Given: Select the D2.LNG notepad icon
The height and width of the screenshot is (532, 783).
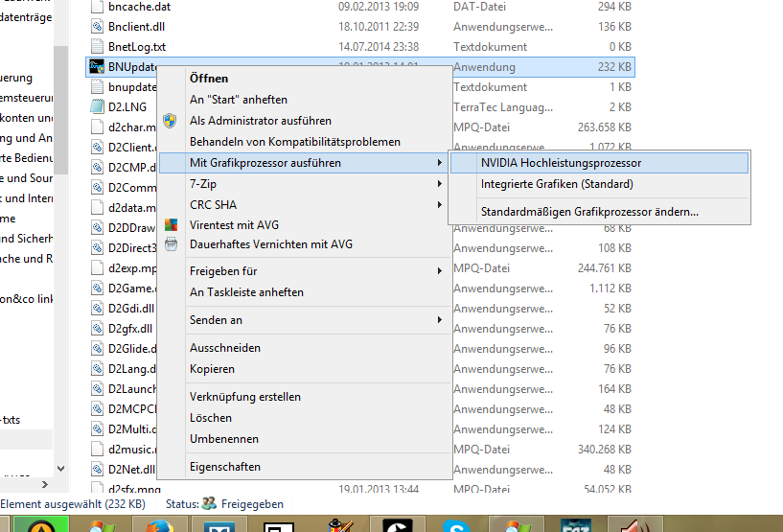Looking at the screenshot, I should point(97,107).
